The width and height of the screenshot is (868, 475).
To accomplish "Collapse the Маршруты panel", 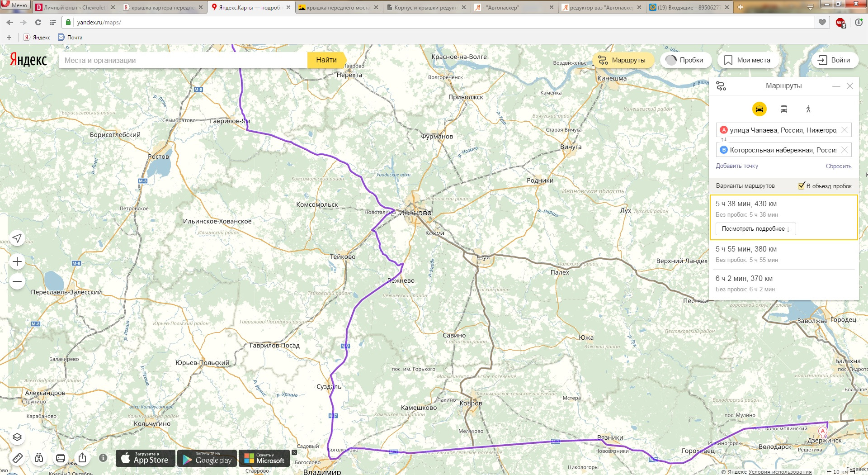I will tap(836, 86).
